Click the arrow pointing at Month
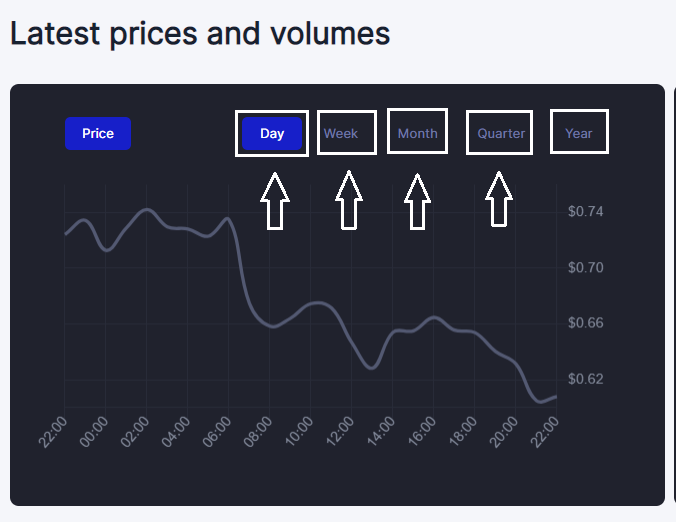Viewport: 676px width, 522px height. pyautogui.click(x=417, y=201)
